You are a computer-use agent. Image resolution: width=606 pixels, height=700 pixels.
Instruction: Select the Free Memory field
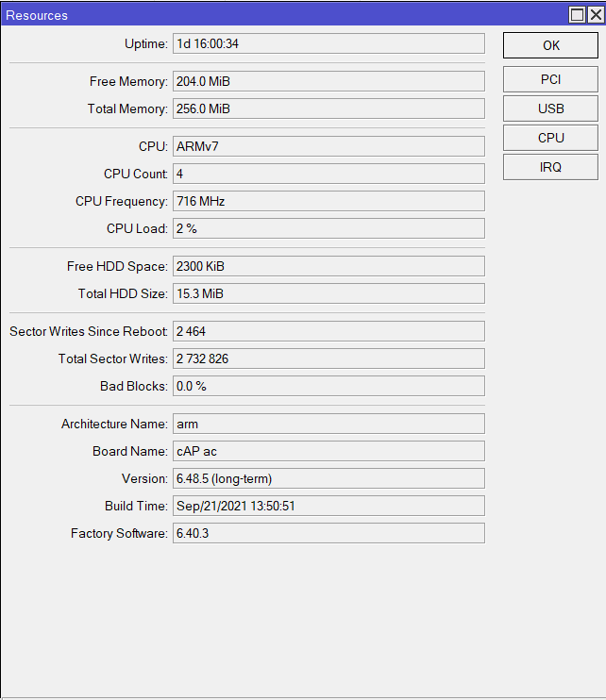click(x=328, y=81)
